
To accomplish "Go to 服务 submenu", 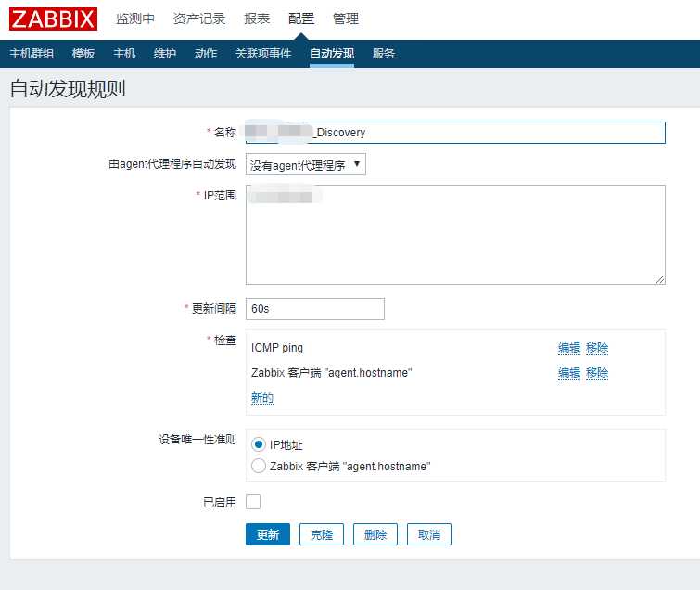I will tap(384, 54).
